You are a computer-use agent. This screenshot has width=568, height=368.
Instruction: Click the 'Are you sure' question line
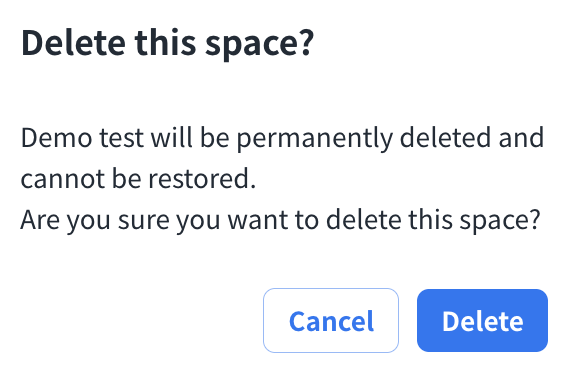(280, 220)
